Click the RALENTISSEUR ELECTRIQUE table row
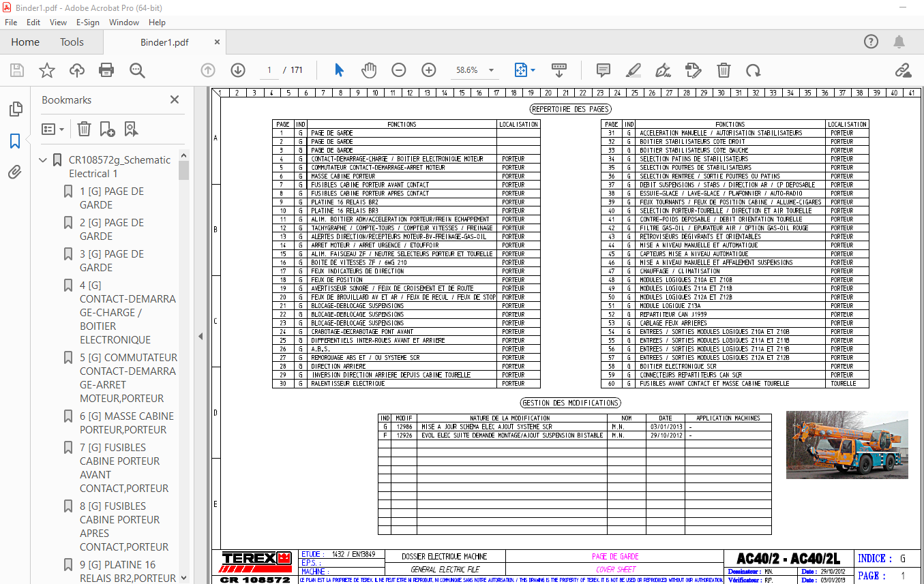The image size is (924, 584). coord(406,384)
